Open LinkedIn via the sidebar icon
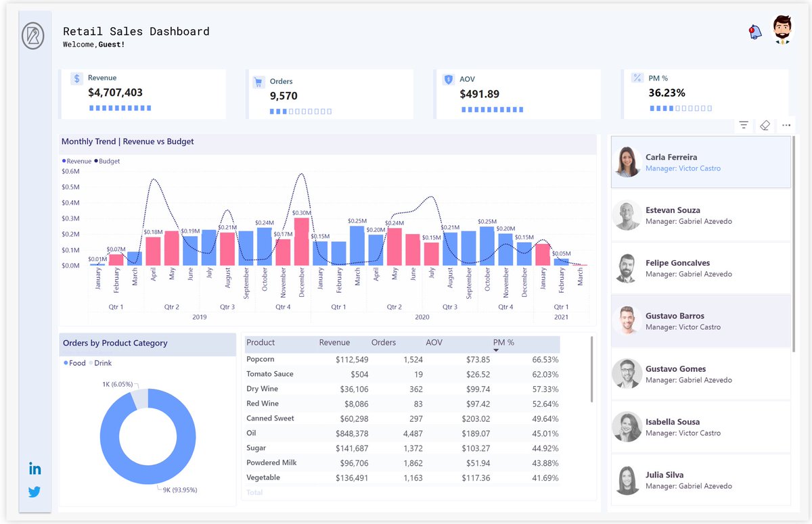 tap(35, 468)
